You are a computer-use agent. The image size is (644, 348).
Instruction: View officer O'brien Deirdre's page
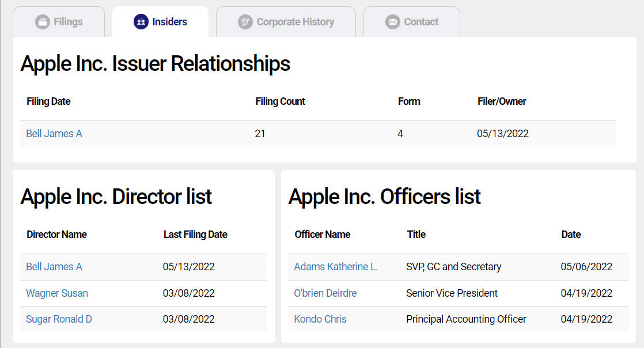325,293
